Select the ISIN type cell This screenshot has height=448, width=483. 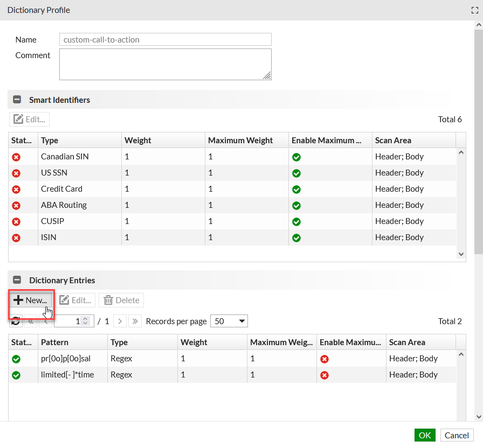click(80, 237)
